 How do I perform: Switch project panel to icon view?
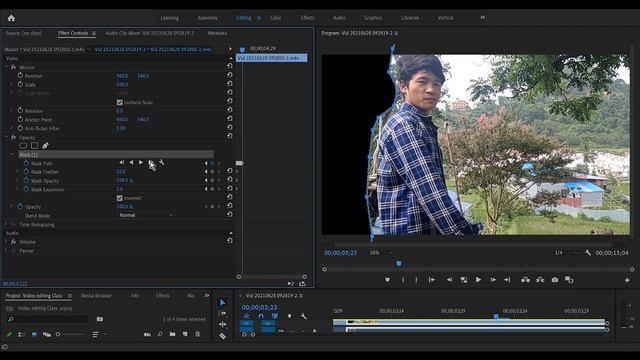(x=34, y=334)
